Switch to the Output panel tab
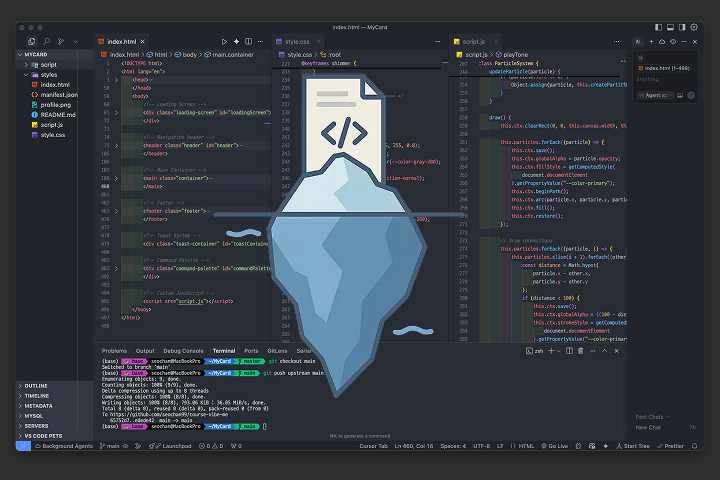Viewport: 720px width, 480px height. [145, 351]
